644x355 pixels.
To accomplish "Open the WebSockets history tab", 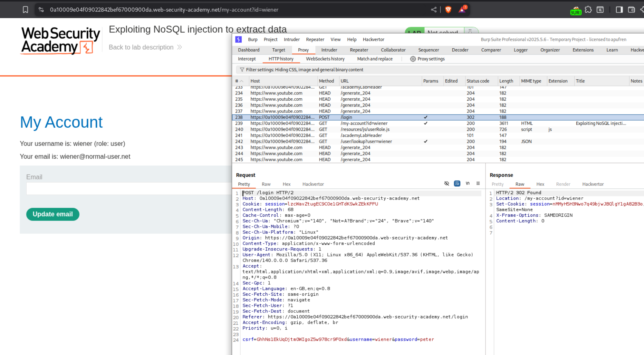I will [325, 59].
